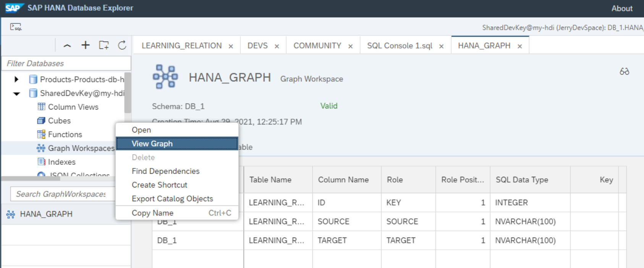Switch to the LEARNING_RELATION tab
The image size is (644, 268).
tap(181, 46)
